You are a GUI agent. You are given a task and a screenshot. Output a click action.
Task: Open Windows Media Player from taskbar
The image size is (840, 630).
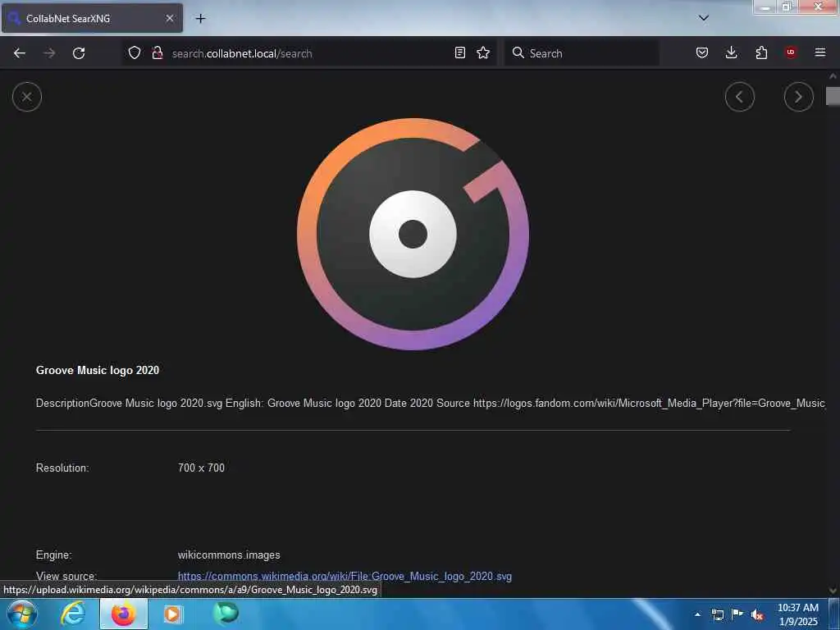172,614
